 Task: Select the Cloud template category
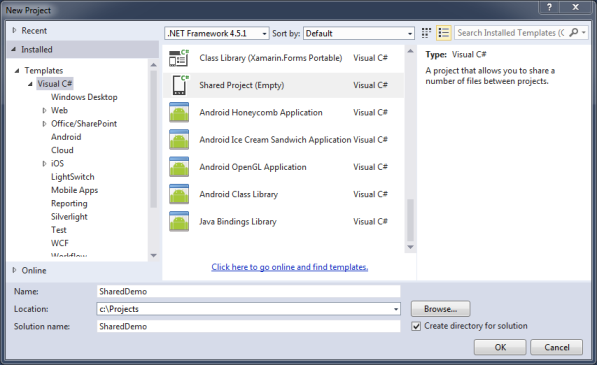tap(62, 150)
